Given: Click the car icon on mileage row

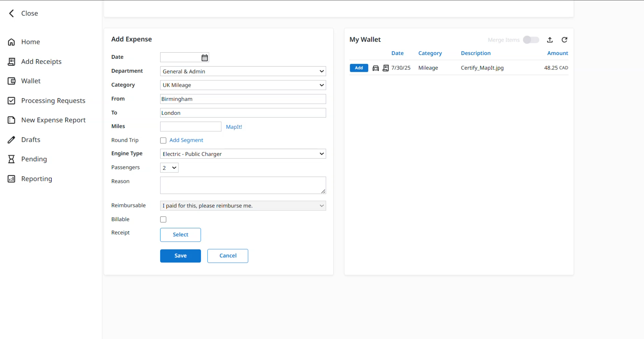Looking at the screenshot, I should click(375, 68).
